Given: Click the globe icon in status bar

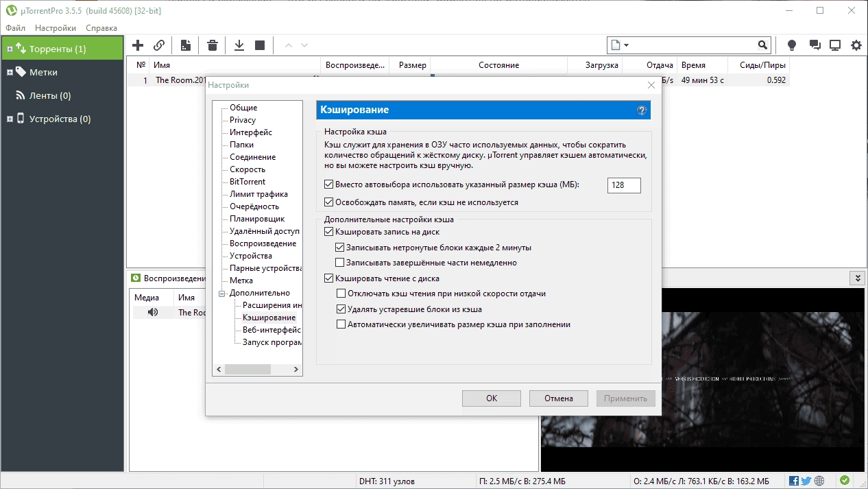Looking at the screenshot, I should tap(819, 481).
